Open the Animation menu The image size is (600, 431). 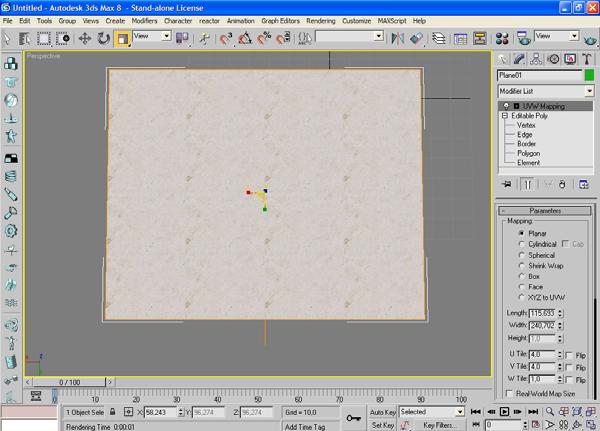(x=240, y=21)
